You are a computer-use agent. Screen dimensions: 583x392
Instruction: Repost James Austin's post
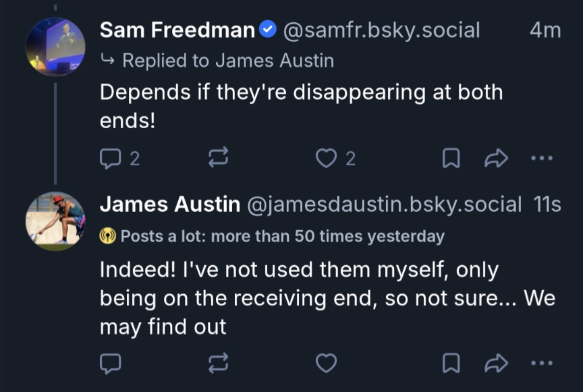218,364
